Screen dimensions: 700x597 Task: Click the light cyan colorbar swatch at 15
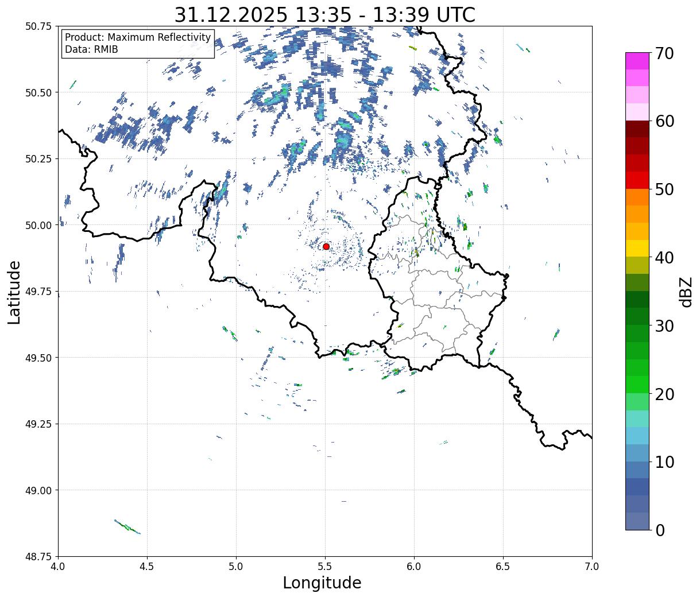click(x=637, y=418)
